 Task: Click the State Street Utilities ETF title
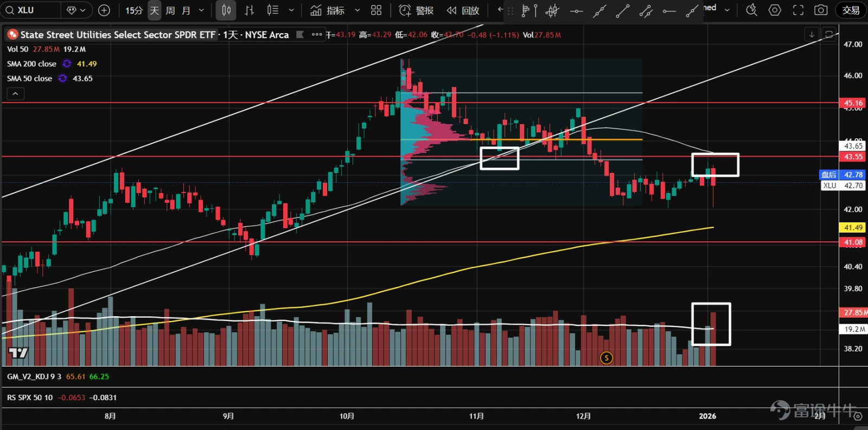(118, 35)
